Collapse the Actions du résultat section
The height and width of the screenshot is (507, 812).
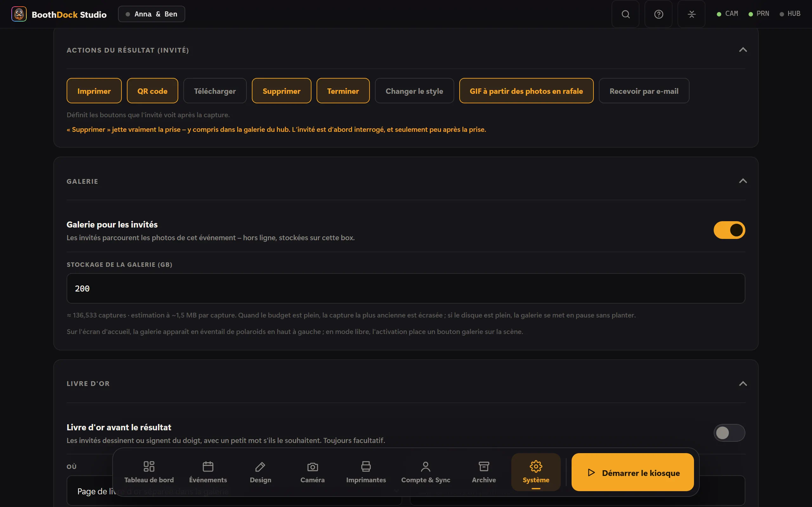pos(743,50)
